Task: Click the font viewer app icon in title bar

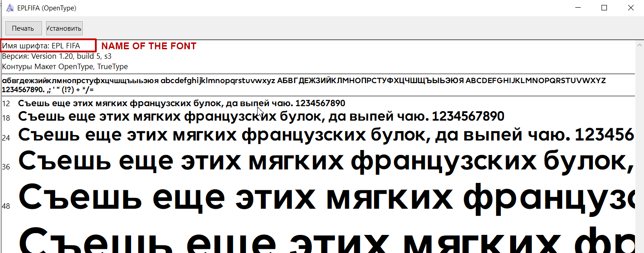Action: pos(10,8)
